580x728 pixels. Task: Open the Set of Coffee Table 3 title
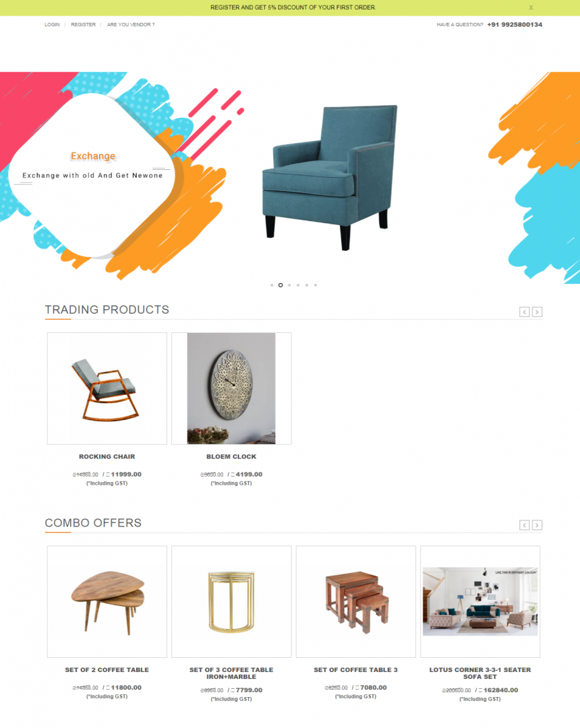[x=355, y=670]
